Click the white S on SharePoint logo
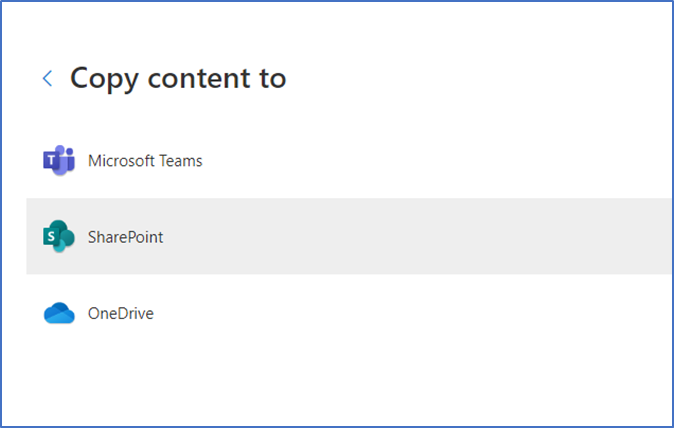 [x=51, y=236]
